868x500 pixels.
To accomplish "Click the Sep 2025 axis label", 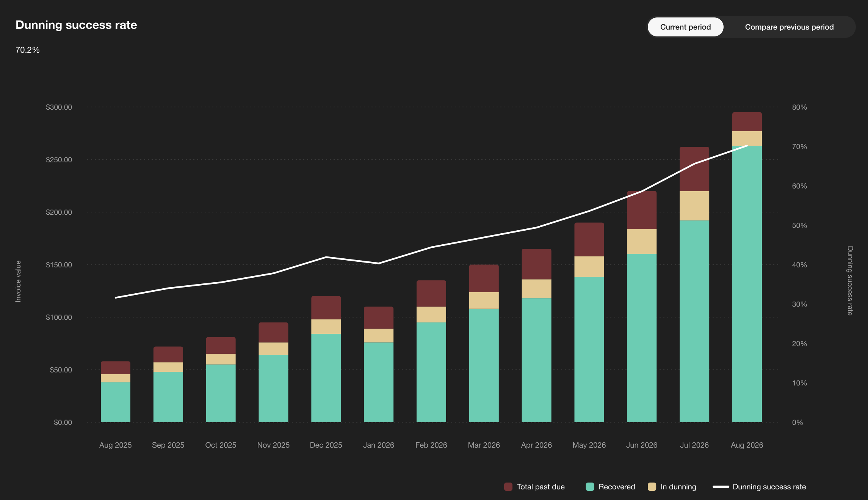I will [168, 445].
